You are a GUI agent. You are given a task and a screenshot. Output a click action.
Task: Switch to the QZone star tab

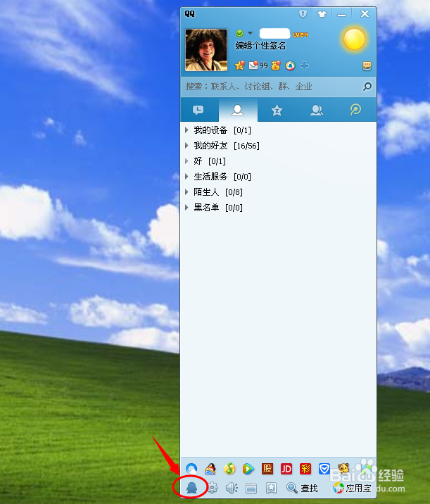(277, 111)
